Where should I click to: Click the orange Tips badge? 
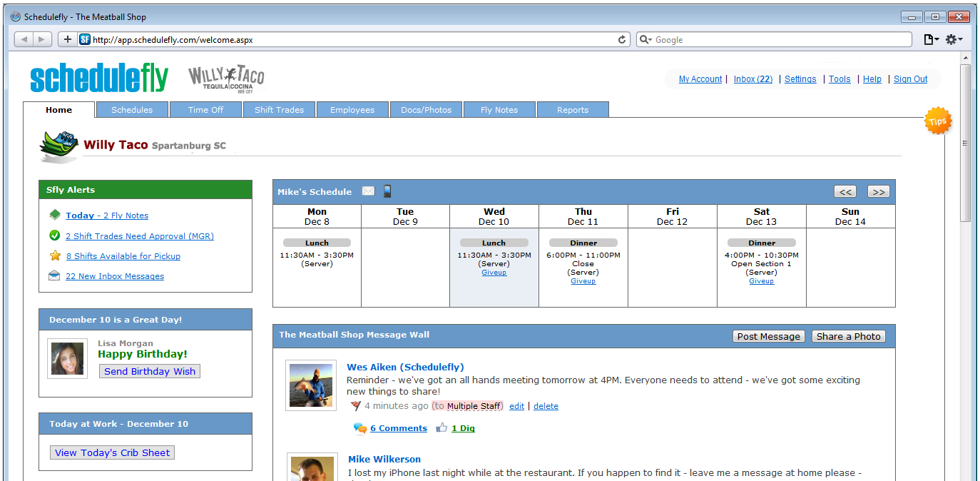click(938, 121)
